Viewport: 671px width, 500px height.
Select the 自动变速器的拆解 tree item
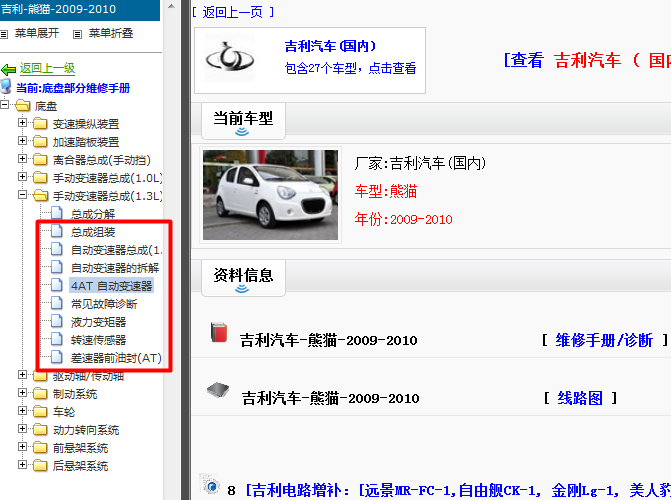[x=115, y=268]
